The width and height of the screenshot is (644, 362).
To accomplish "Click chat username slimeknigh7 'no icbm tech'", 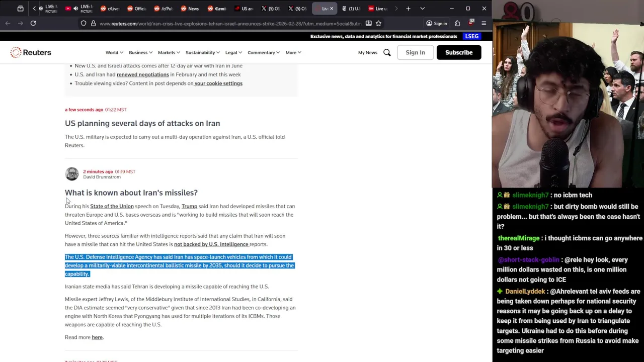I will [x=530, y=195].
